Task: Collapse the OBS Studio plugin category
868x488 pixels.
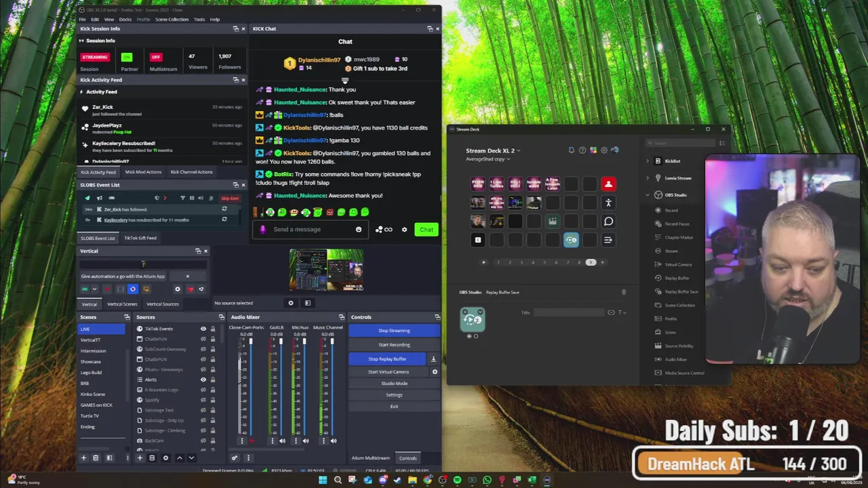Action: click(x=648, y=195)
